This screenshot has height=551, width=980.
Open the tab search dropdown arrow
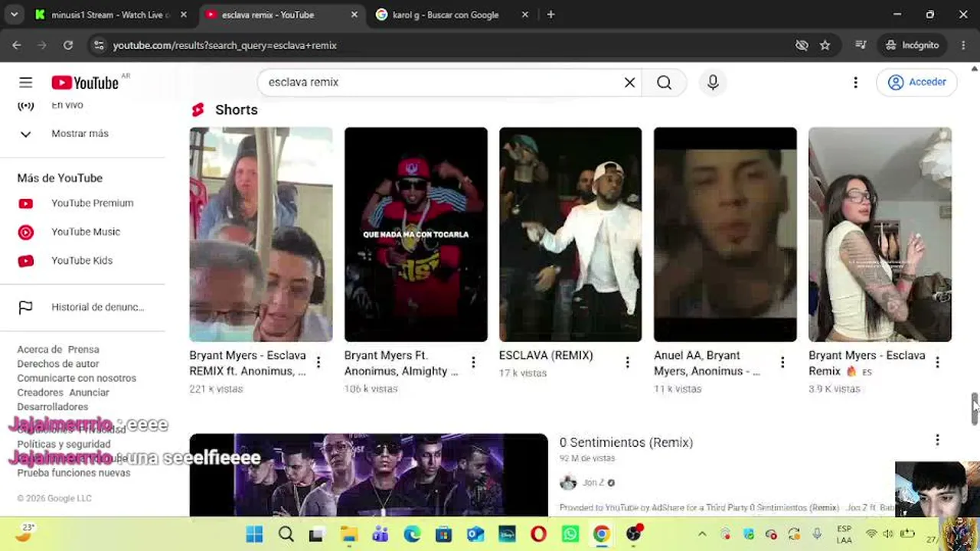15,15
